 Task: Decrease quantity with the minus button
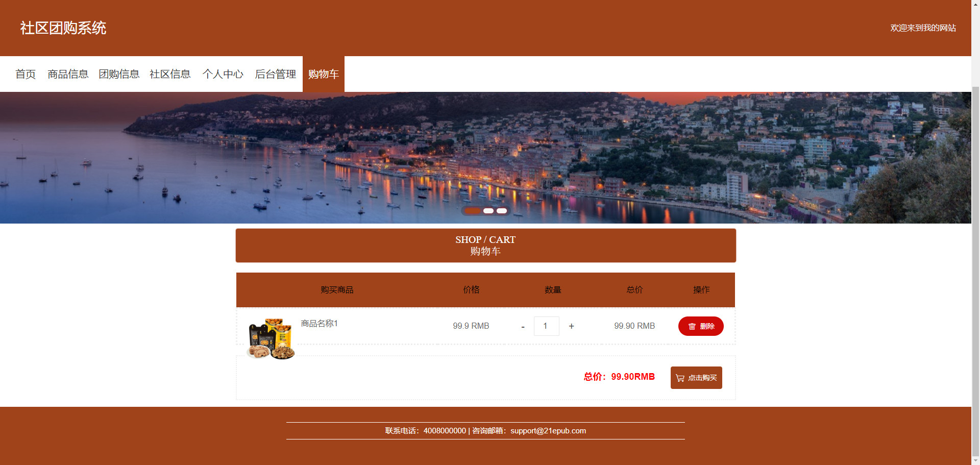(523, 326)
